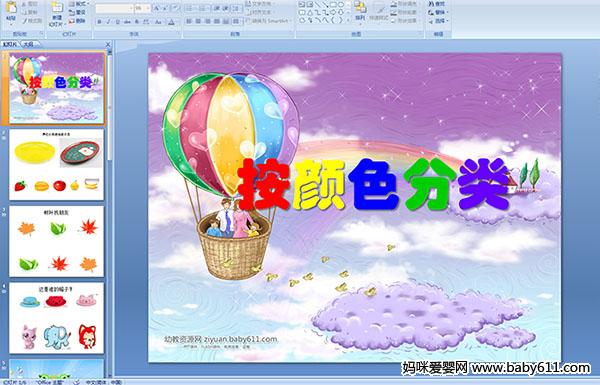The width and height of the screenshot is (600, 385).
Task: Toggle right paragraph alignment
Action: point(207,21)
